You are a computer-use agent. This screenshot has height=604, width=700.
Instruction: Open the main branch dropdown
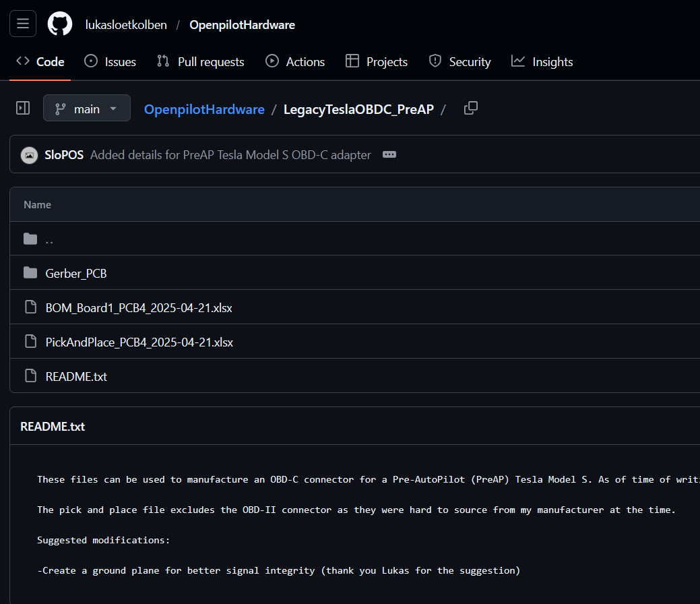pyautogui.click(x=87, y=109)
